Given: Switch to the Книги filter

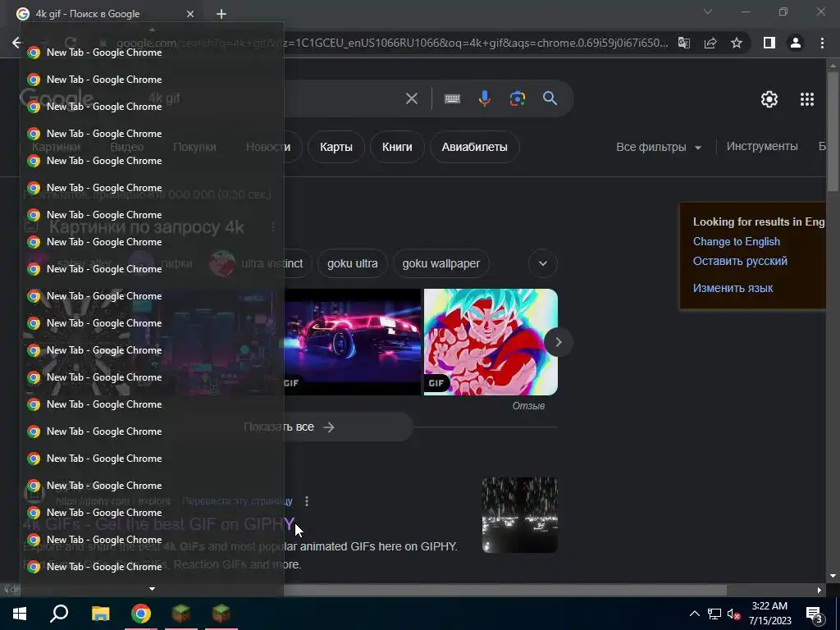Looking at the screenshot, I should 397,147.
